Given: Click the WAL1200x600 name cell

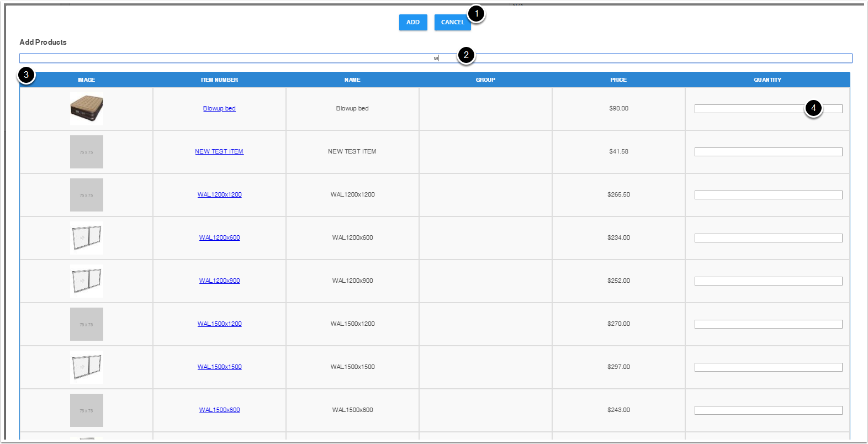Looking at the screenshot, I should pos(352,237).
